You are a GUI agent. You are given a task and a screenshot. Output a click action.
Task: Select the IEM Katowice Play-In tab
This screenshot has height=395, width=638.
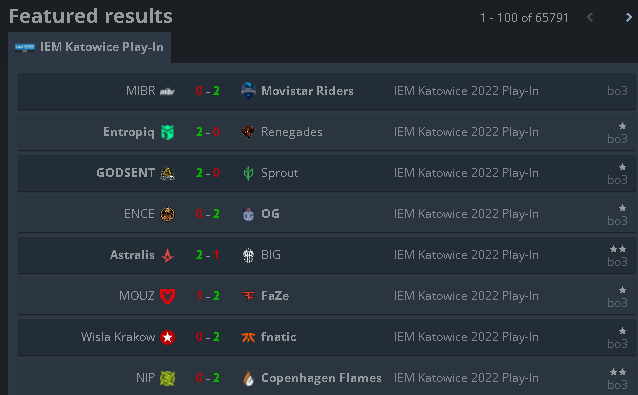[90, 47]
